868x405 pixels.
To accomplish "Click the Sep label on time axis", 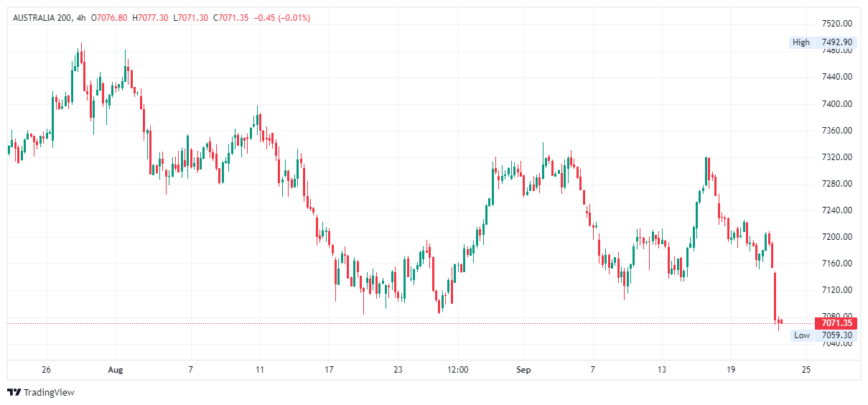I will click(x=523, y=370).
